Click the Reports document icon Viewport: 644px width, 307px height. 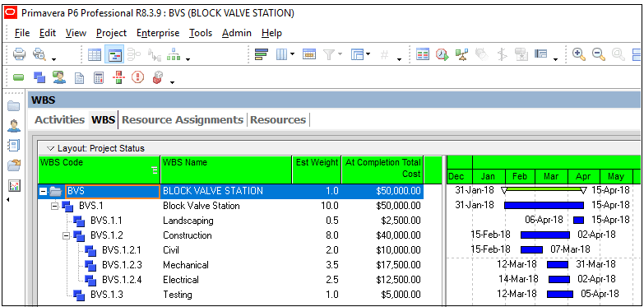[x=79, y=77]
